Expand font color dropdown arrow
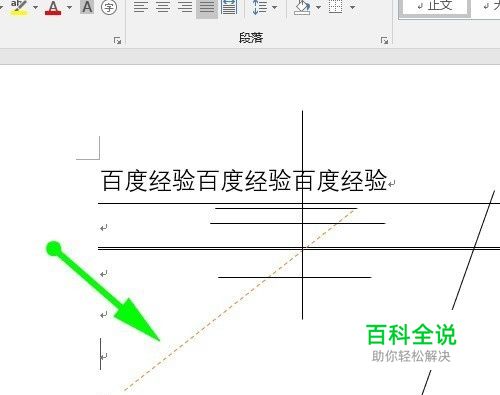Image resolution: width=500 pixels, height=395 pixels. pos(69,7)
